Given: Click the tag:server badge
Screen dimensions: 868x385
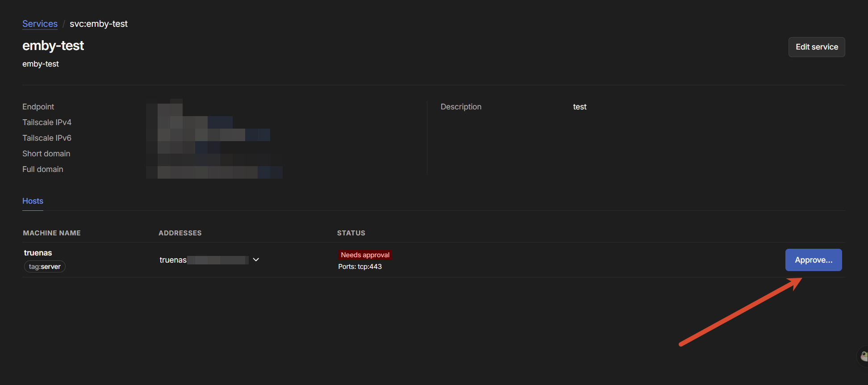Looking at the screenshot, I should tap(45, 267).
